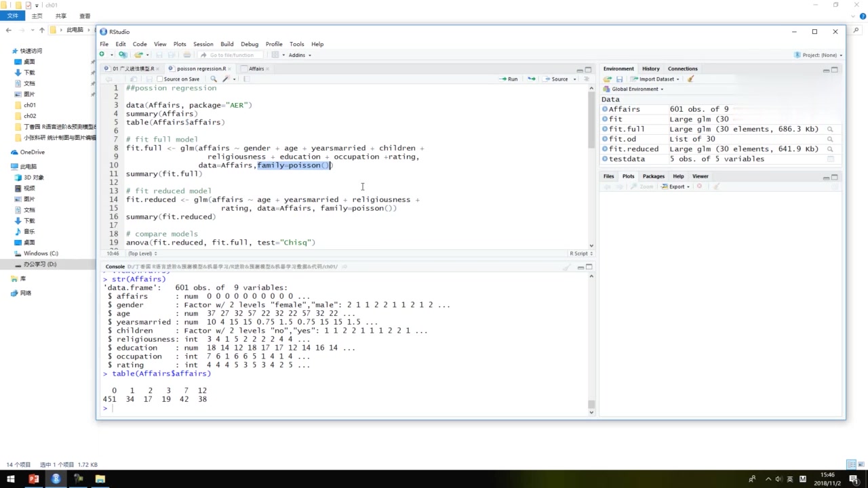The image size is (868, 488).
Task: Open the Project: (None) dropdown
Action: 818,55
